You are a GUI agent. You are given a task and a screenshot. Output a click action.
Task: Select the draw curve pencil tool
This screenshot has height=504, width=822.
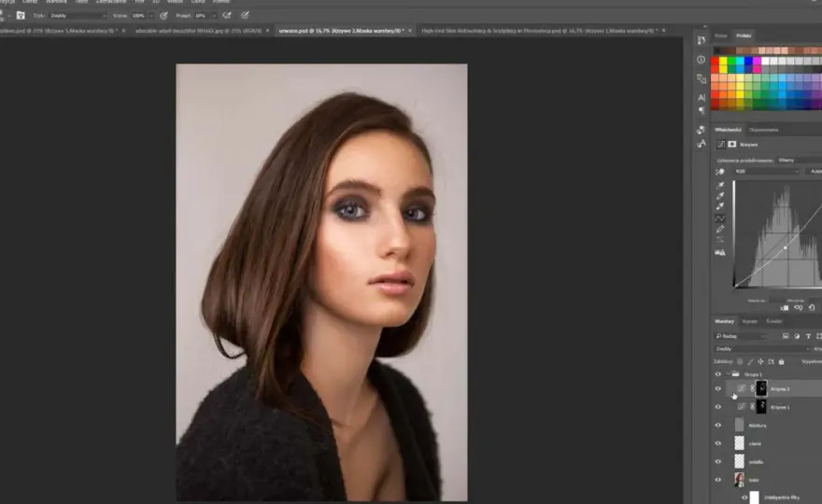(720, 229)
